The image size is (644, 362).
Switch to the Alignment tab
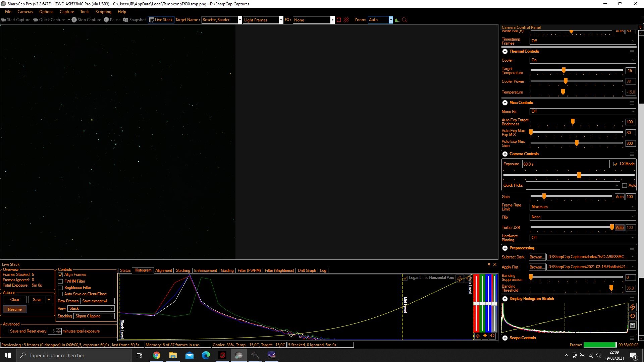(x=164, y=270)
